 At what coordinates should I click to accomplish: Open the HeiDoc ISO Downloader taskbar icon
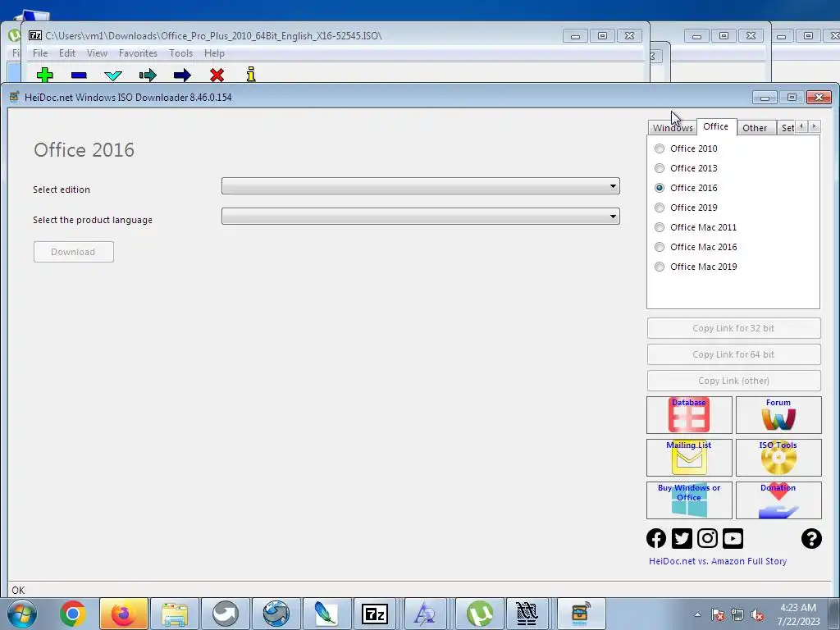pyautogui.click(x=581, y=614)
